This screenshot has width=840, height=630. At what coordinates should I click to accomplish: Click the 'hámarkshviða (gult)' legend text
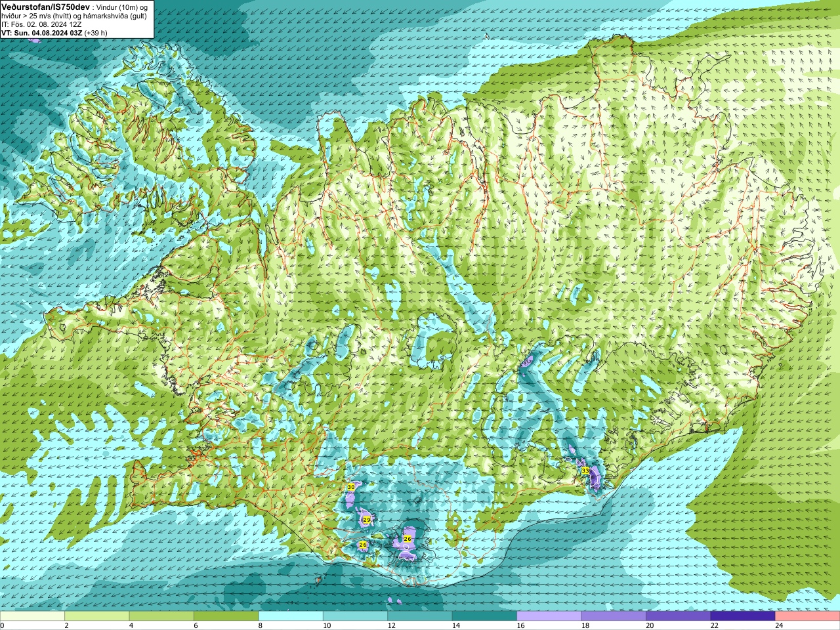click(x=114, y=16)
